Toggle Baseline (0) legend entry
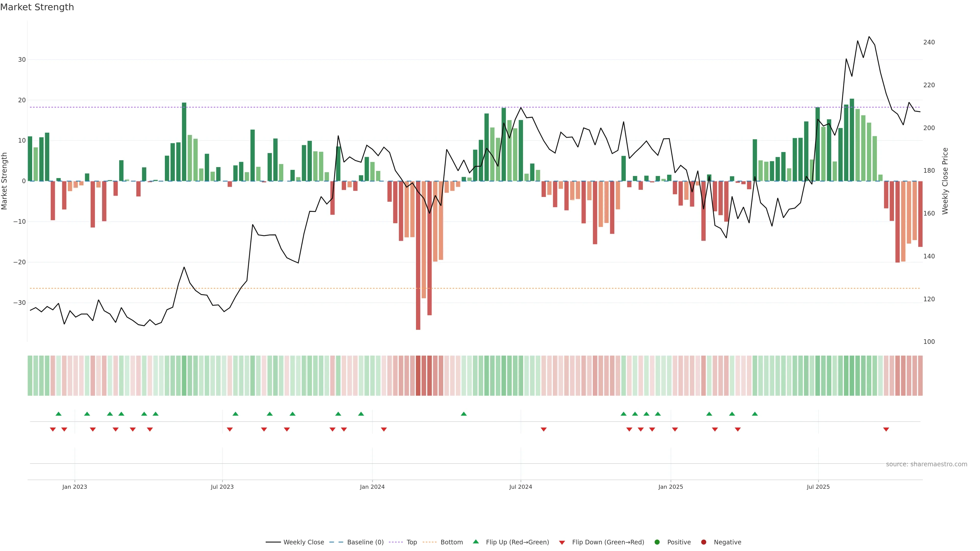The image size is (980, 551). [x=365, y=542]
